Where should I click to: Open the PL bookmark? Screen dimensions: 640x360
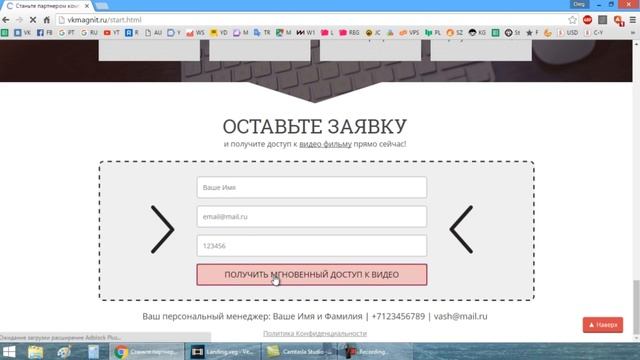[x=433, y=33]
